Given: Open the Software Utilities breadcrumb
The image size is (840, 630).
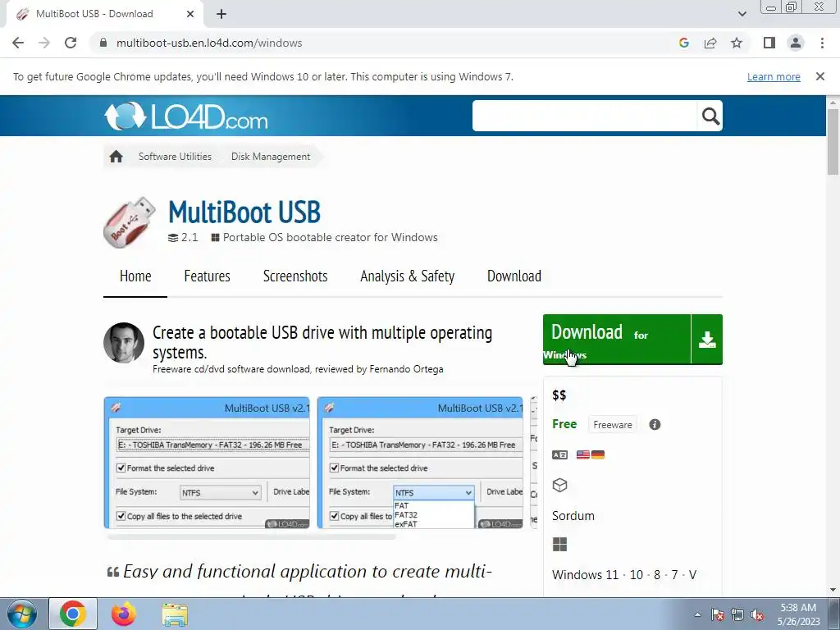Looking at the screenshot, I should click(175, 157).
